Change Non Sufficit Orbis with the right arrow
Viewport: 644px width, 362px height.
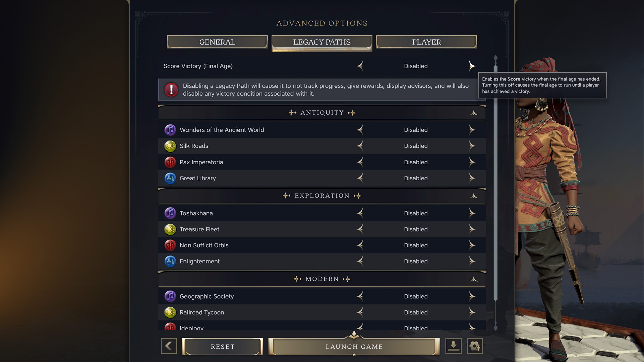472,245
